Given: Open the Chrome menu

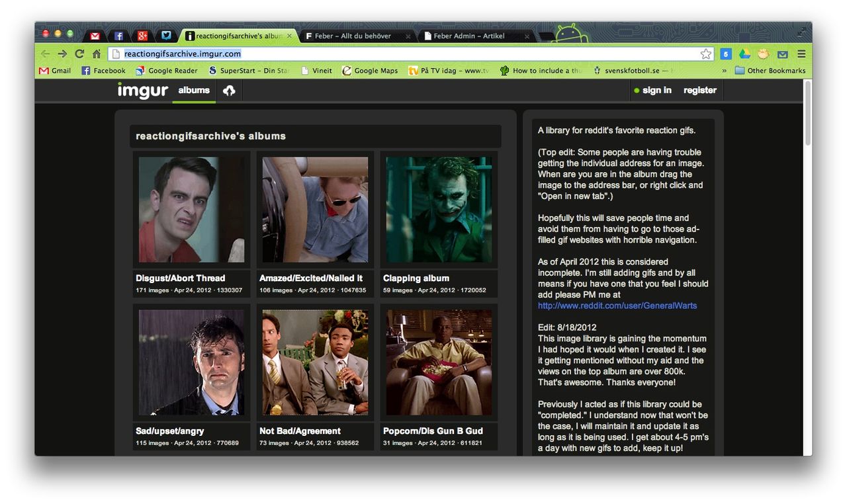Looking at the screenshot, I should [x=801, y=54].
